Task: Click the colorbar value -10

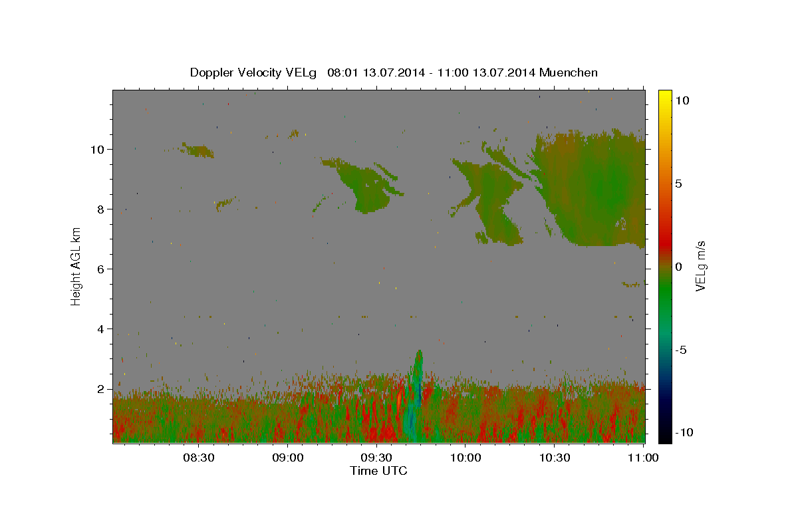Action: [x=684, y=433]
